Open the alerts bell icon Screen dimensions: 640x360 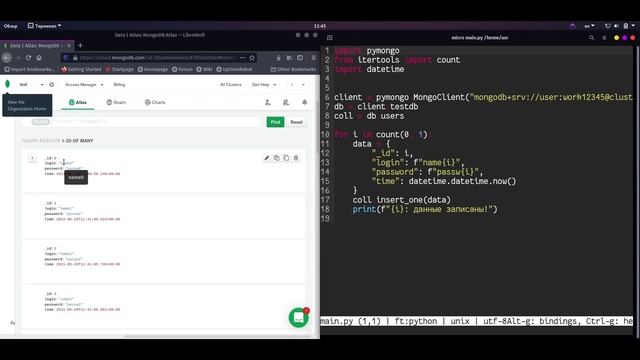click(304, 102)
